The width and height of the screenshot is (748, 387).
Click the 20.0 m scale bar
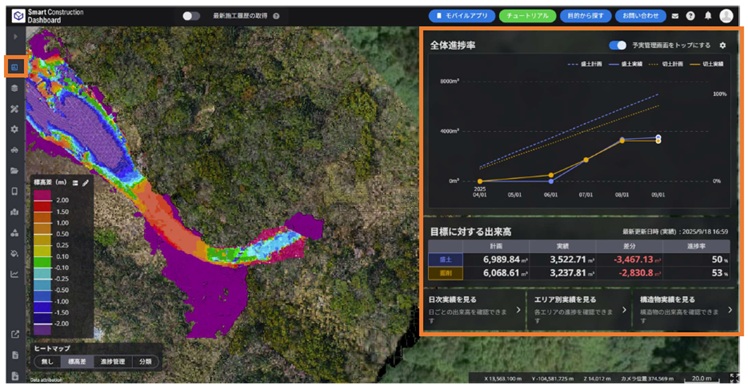click(x=703, y=378)
